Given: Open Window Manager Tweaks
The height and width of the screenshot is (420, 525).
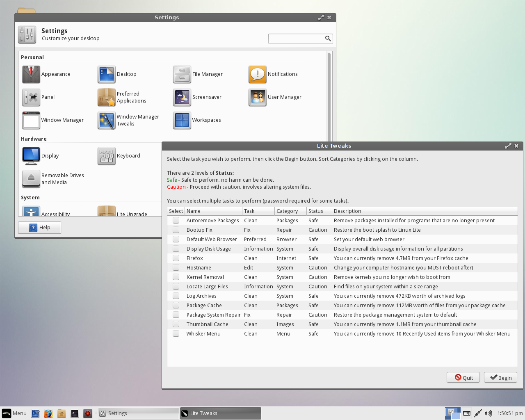Looking at the screenshot, I should 128,120.
